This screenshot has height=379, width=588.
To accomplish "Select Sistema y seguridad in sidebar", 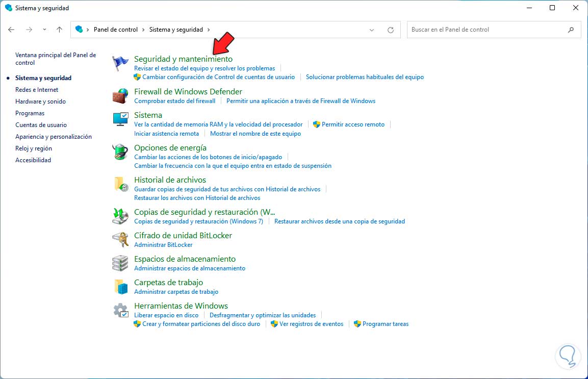I will coord(43,78).
